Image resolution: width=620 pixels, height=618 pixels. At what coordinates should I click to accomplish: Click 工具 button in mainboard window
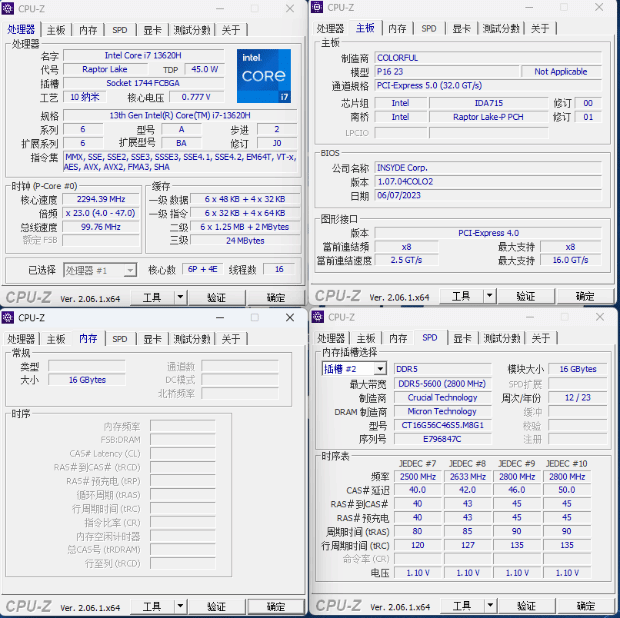pyautogui.click(x=461, y=296)
